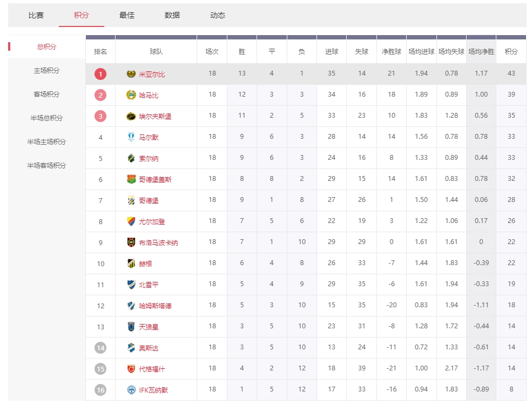Select 主场积分 in the sidebar
Viewport: 532px width, 405px height.
coord(46,71)
